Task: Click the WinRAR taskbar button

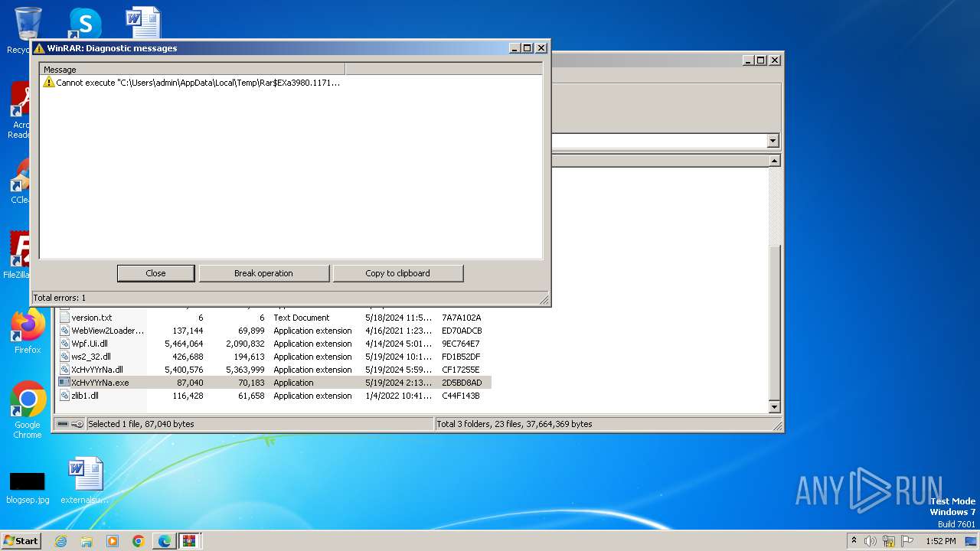Action: click(x=189, y=541)
